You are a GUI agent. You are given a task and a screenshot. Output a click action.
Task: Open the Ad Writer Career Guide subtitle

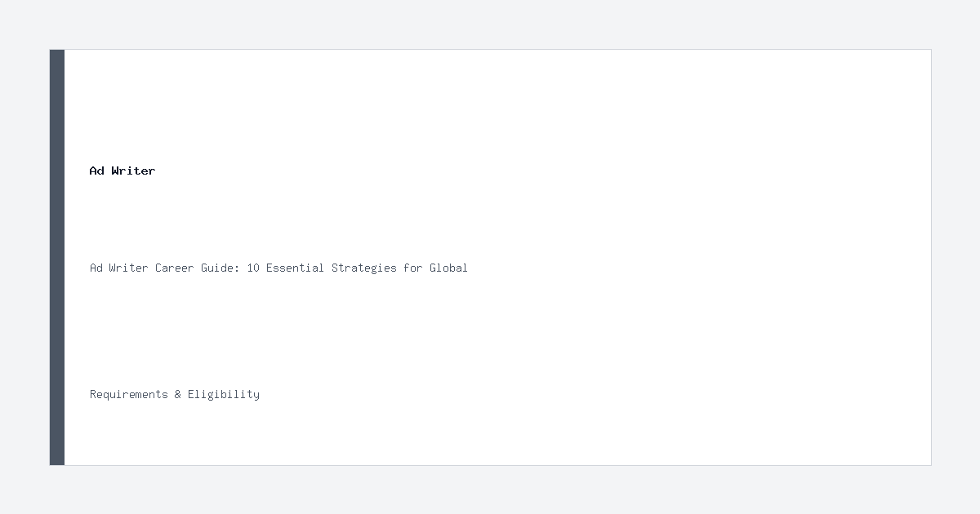pos(278,268)
